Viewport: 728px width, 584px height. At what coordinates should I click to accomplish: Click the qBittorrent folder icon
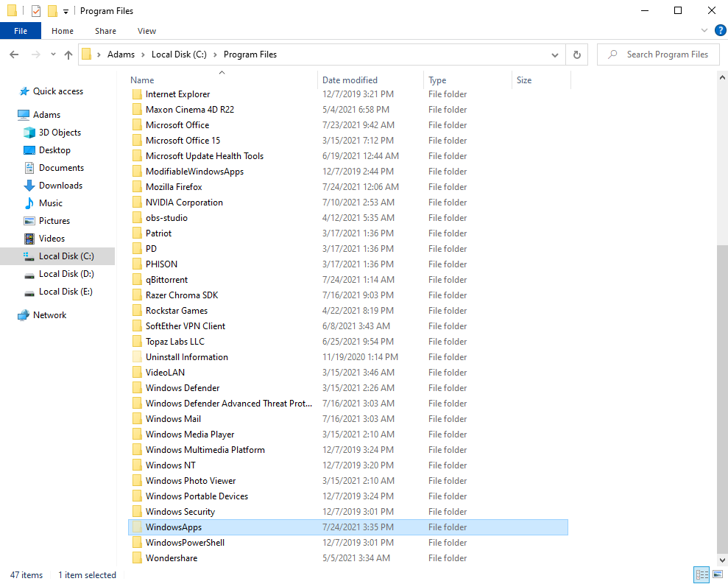click(137, 280)
